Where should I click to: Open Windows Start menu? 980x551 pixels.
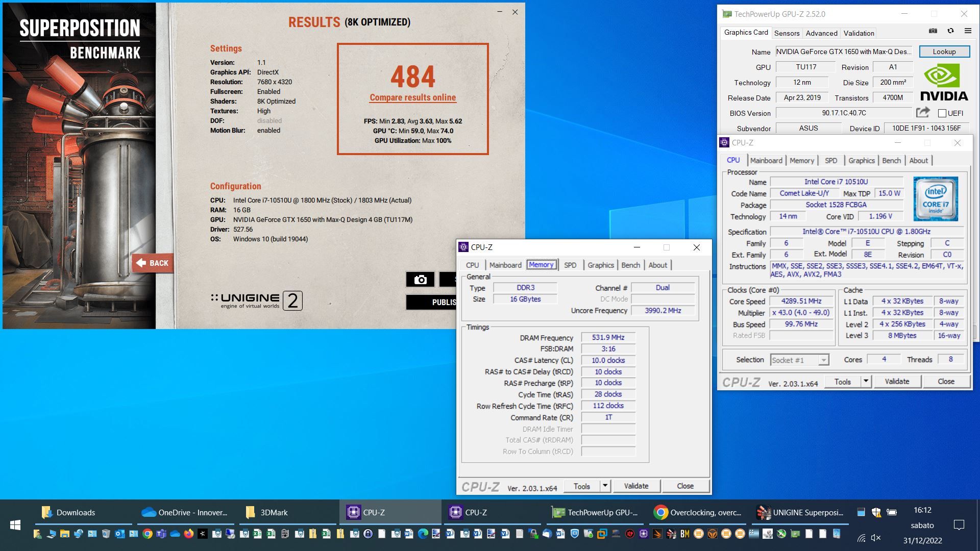click(x=15, y=524)
